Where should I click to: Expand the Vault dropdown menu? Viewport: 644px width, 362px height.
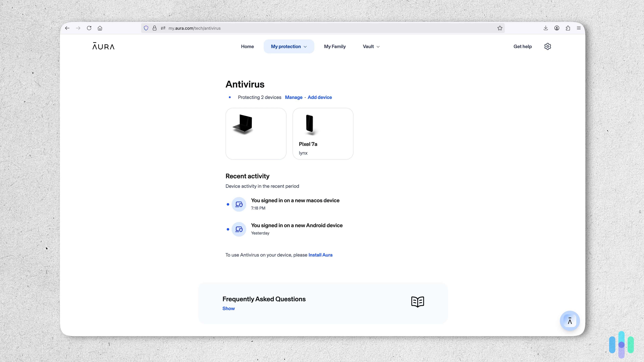click(x=371, y=46)
